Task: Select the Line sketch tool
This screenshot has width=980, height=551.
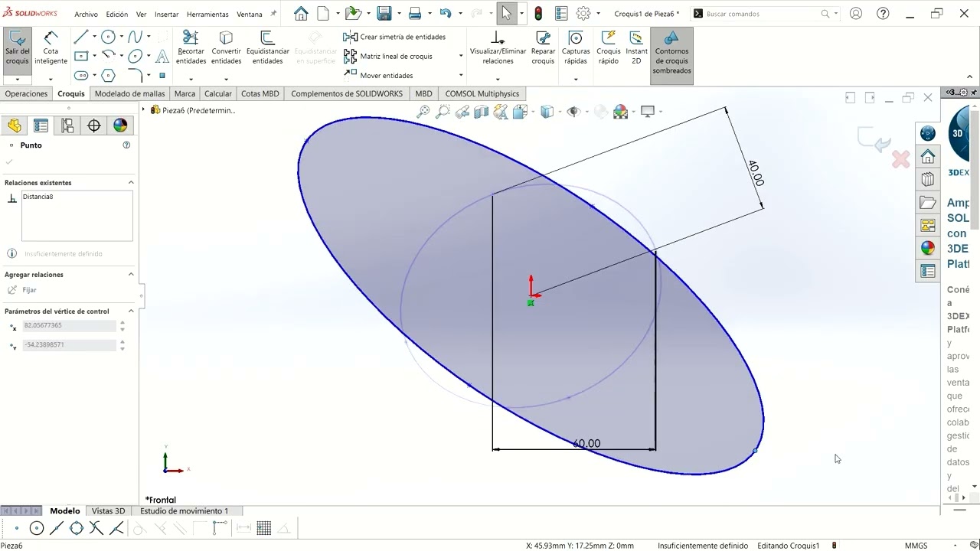Action: click(80, 37)
